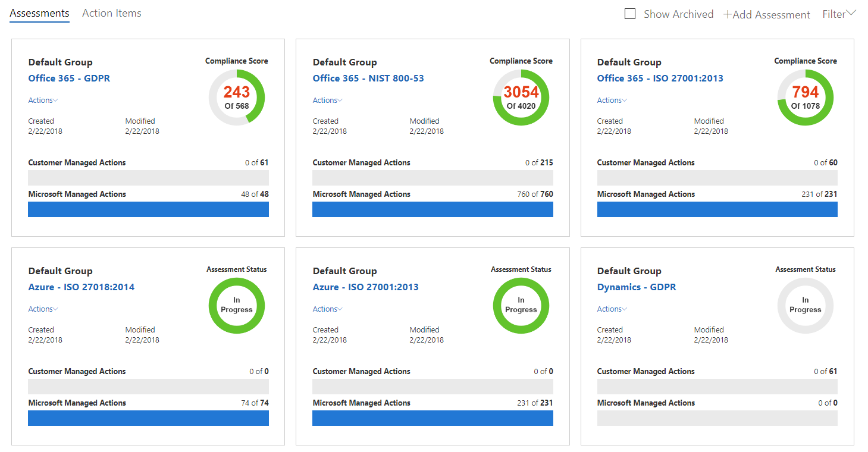Screen dimensions: 868x452
Task: Click Azure - ISO 27001:2013 In Progress status ring
Action: coord(521,305)
